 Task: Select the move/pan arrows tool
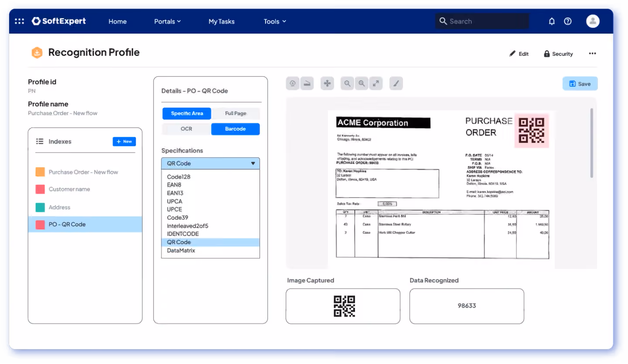tap(327, 83)
